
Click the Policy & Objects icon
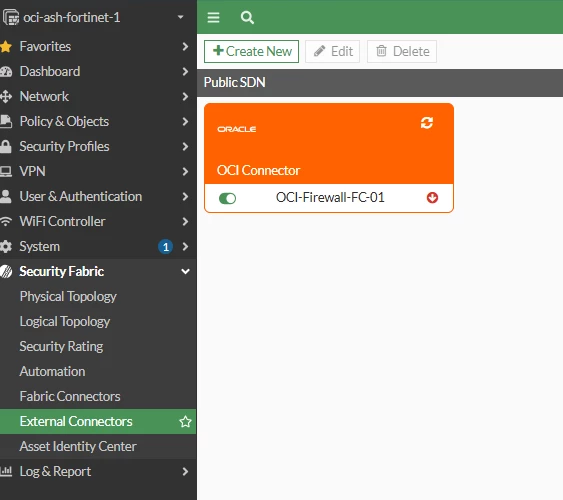point(6,121)
